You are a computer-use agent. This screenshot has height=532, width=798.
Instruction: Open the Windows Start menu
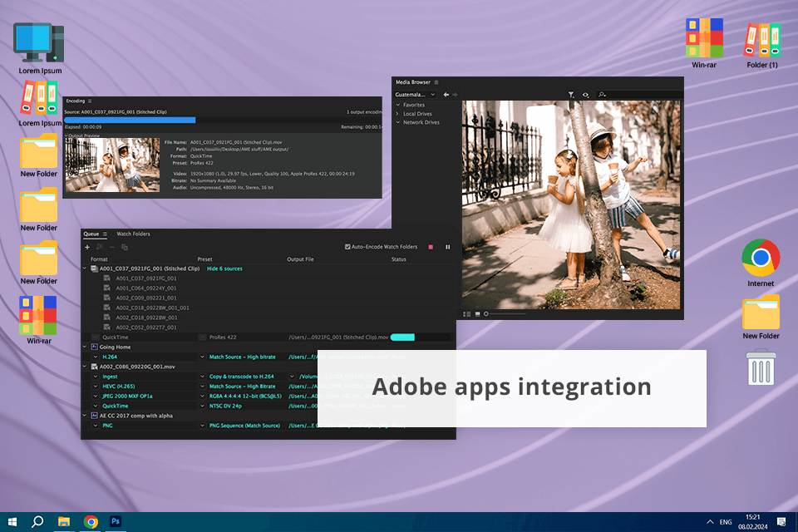click(12, 522)
